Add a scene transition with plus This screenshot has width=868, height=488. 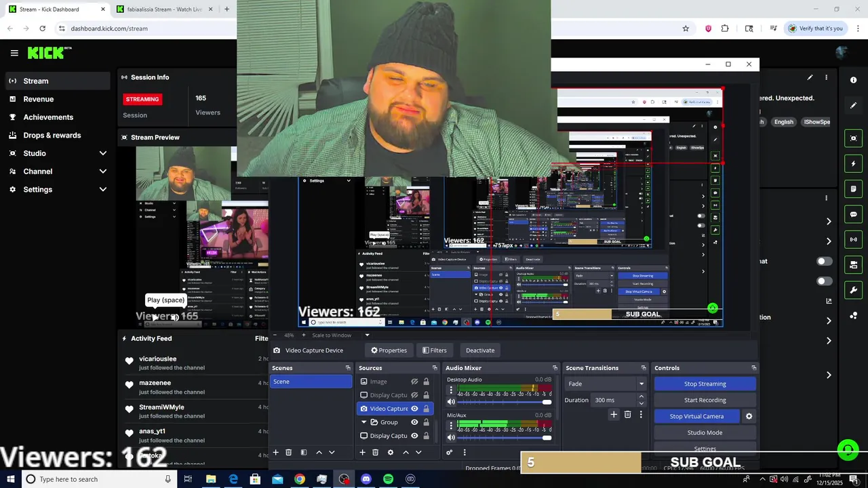pyautogui.click(x=614, y=414)
